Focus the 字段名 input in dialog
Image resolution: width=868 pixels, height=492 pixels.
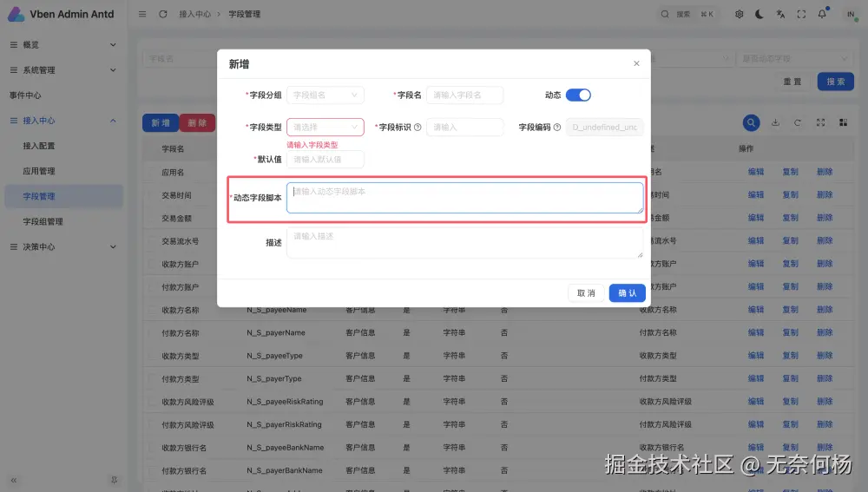(x=464, y=95)
